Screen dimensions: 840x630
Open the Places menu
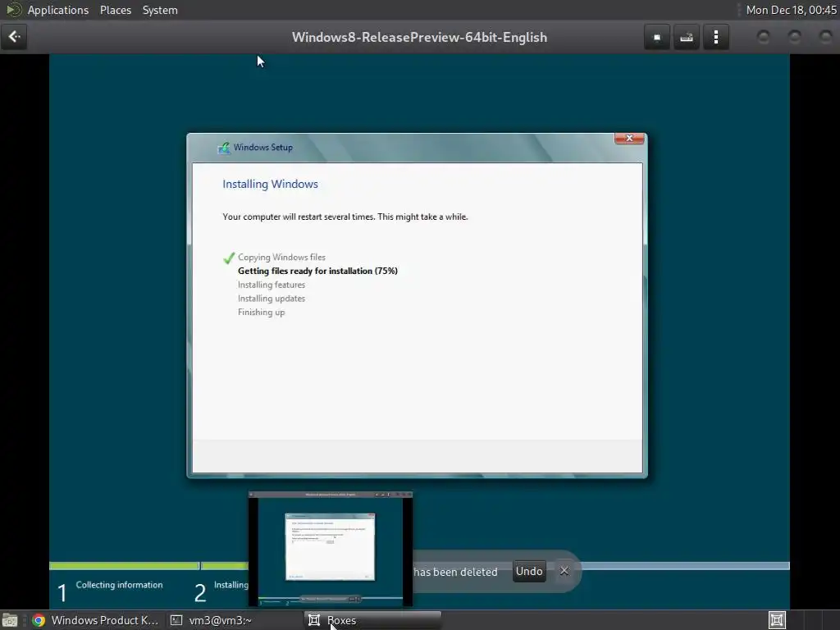115,10
